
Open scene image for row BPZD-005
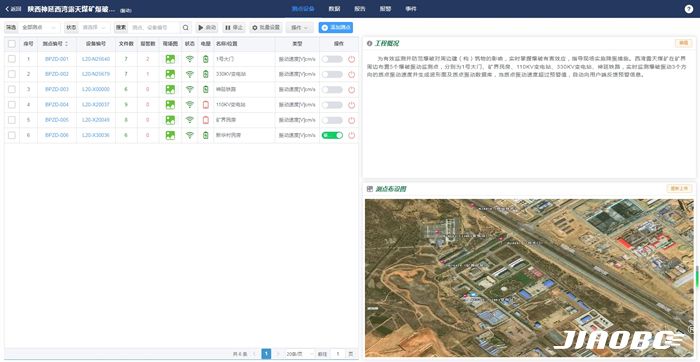pyautogui.click(x=170, y=120)
